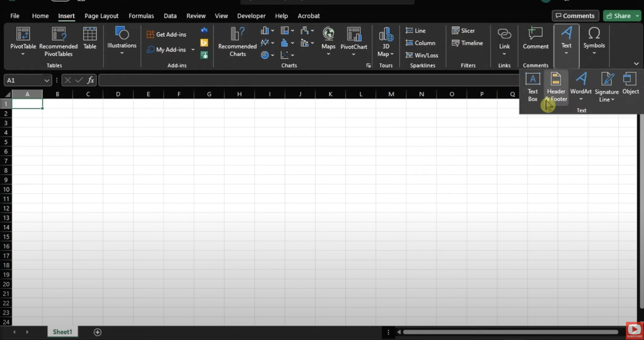Click the Share button
Image resolution: width=644 pixels, height=340 pixels.
618,16
